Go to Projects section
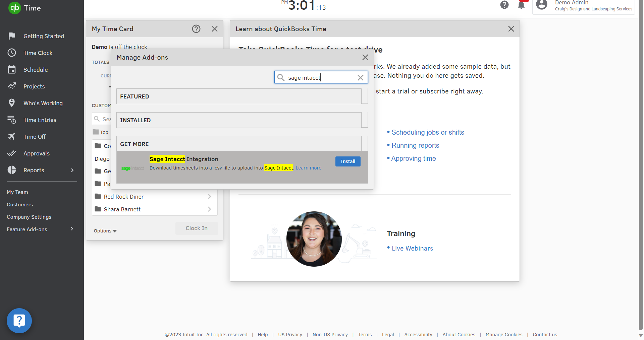Image resolution: width=644 pixels, height=340 pixels. pyautogui.click(x=34, y=86)
